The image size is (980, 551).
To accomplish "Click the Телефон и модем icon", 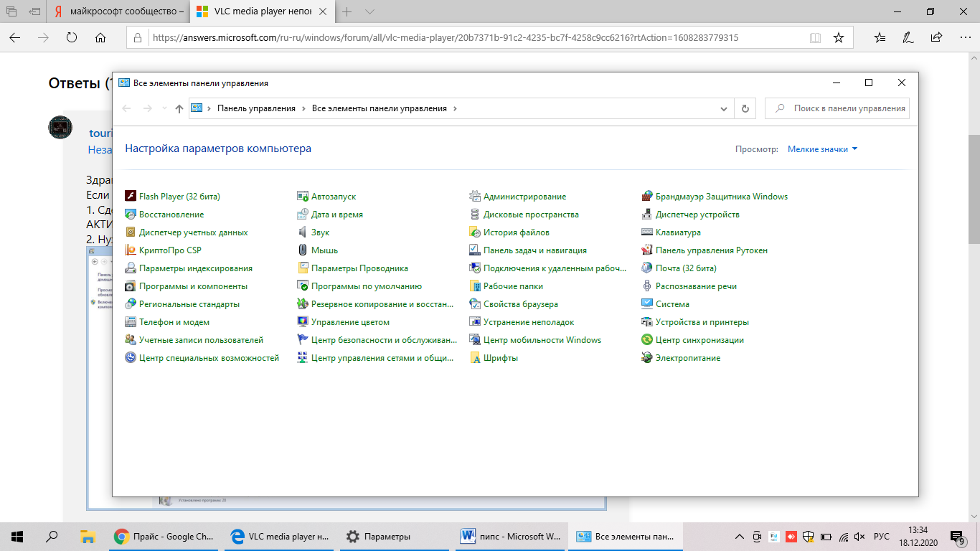I will (131, 321).
